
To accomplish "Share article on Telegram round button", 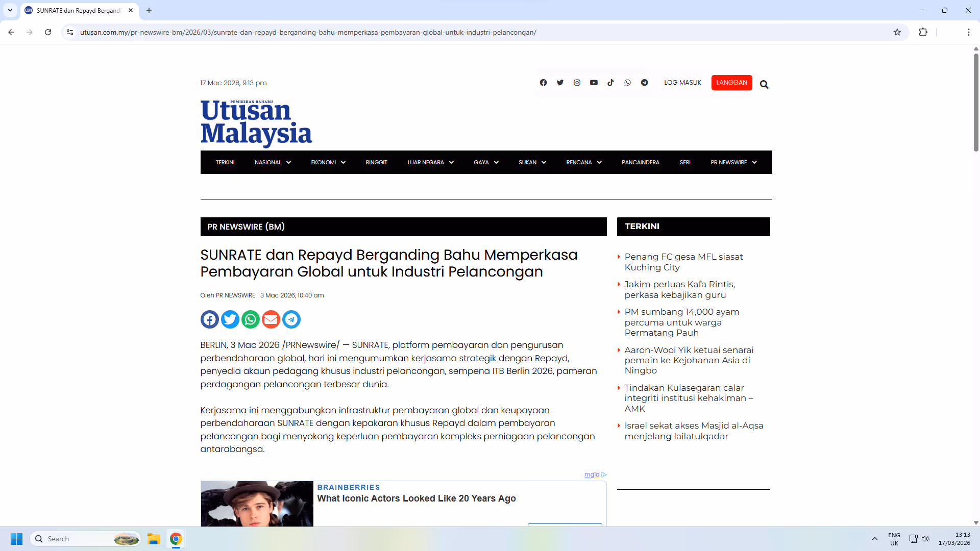I will pyautogui.click(x=291, y=319).
